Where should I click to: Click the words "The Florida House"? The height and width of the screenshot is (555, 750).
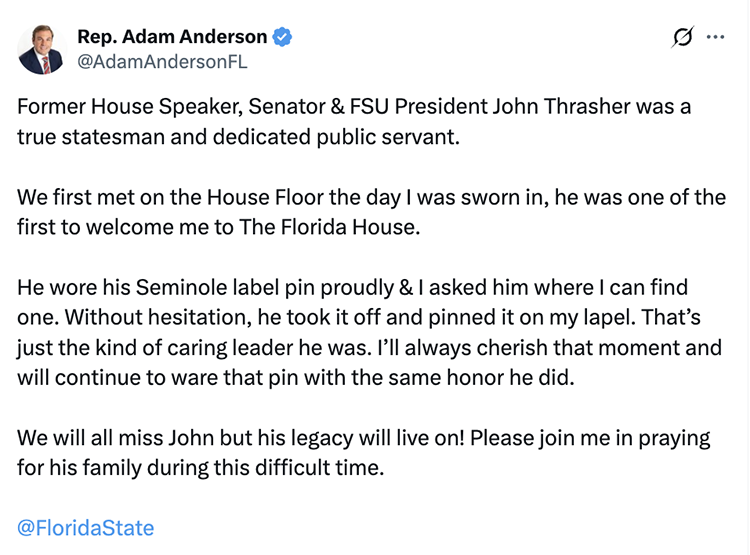[327, 226]
